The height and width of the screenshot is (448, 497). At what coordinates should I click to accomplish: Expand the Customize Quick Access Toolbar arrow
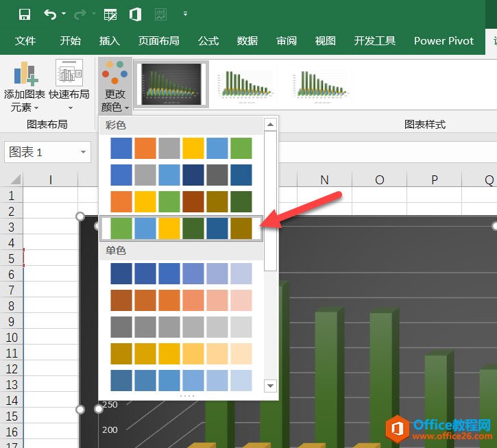coord(185,14)
